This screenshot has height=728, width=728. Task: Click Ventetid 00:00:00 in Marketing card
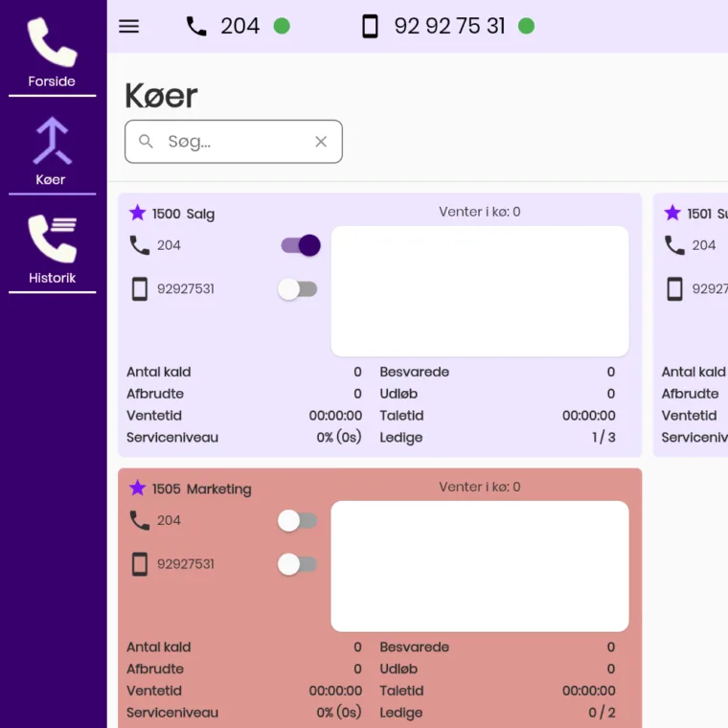click(x=335, y=691)
